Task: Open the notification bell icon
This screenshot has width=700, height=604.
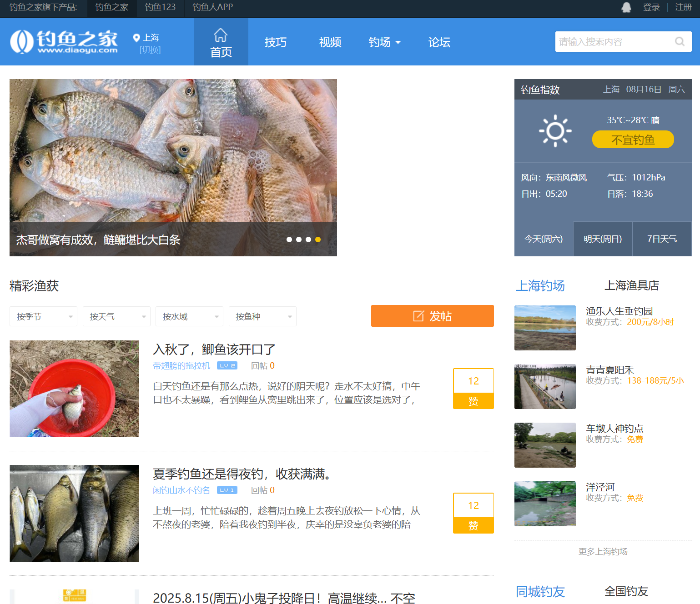Action: click(x=626, y=7)
